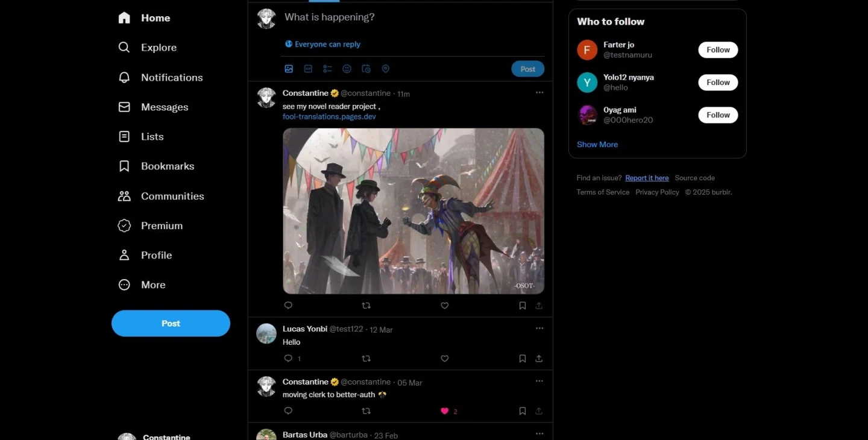Bookmark Lucas Yonbi's Hello post
Image resolution: width=868 pixels, height=440 pixels.
coord(523,358)
